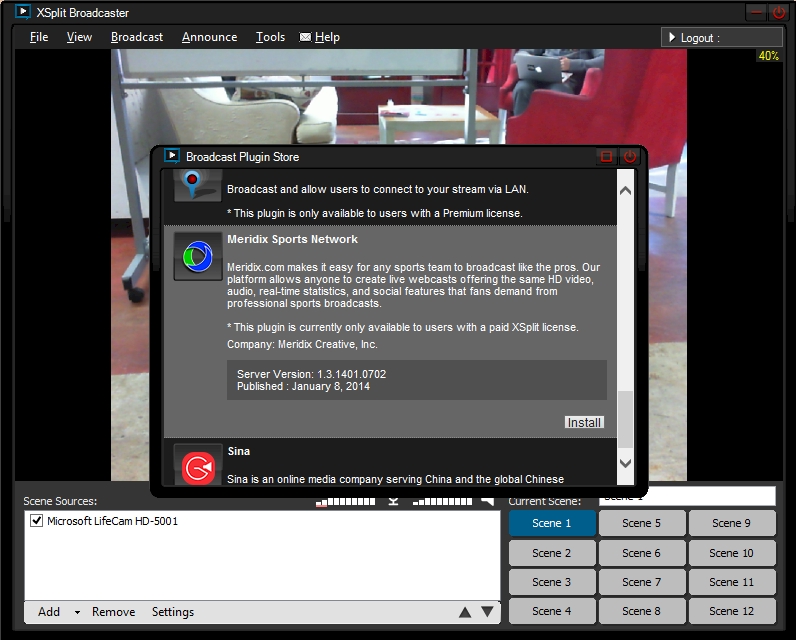
Task: Click the XSplit Broadcaster logo icon
Action: point(22,13)
